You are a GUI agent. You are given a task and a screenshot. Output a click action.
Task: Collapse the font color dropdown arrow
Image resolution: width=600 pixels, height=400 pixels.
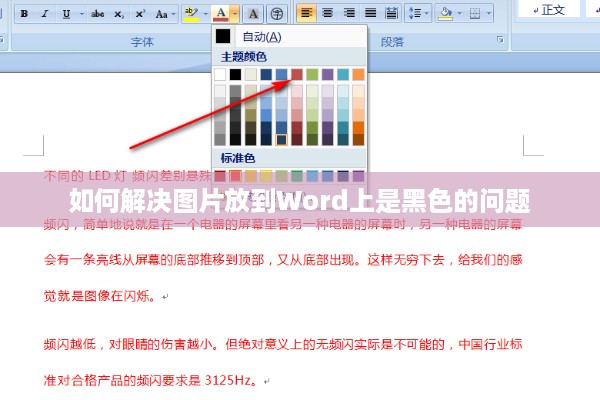[x=235, y=14]
